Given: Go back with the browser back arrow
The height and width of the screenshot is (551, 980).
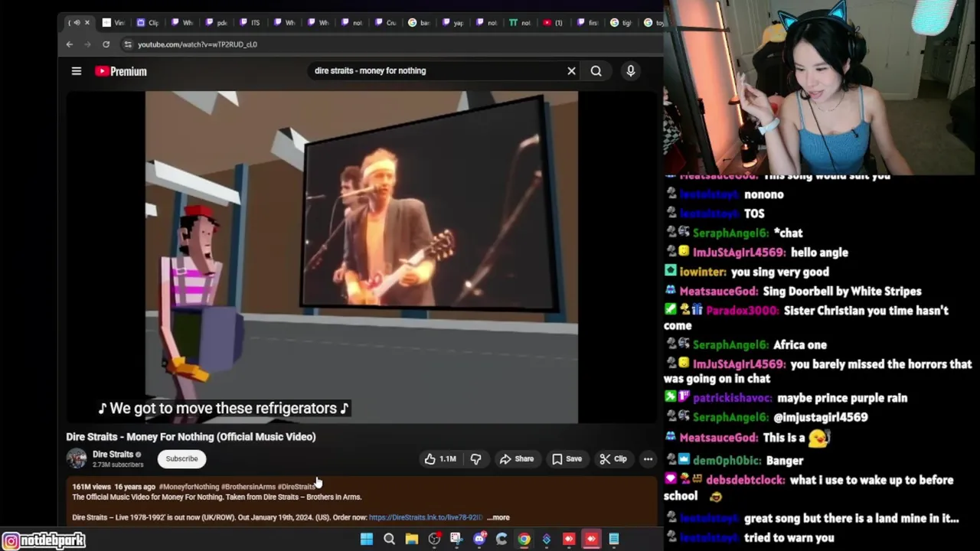Looking at the screenshot, I should [x=69, y=44].
